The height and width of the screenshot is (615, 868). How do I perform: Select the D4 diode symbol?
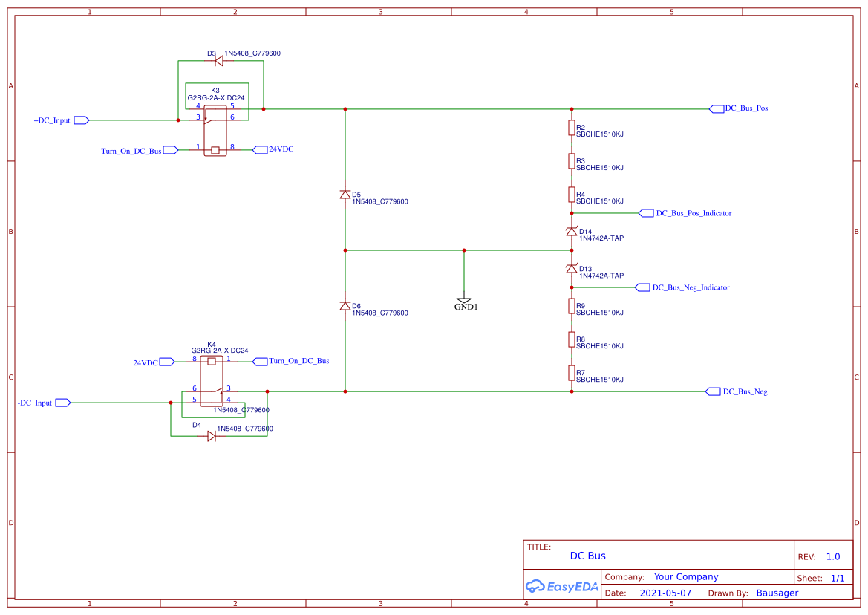click(x=212, y=436)
